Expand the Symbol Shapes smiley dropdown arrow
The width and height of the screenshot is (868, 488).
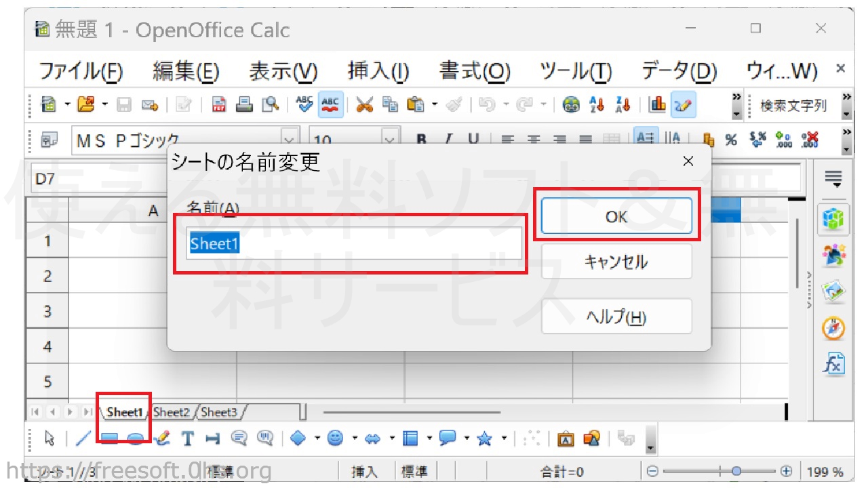355,439
